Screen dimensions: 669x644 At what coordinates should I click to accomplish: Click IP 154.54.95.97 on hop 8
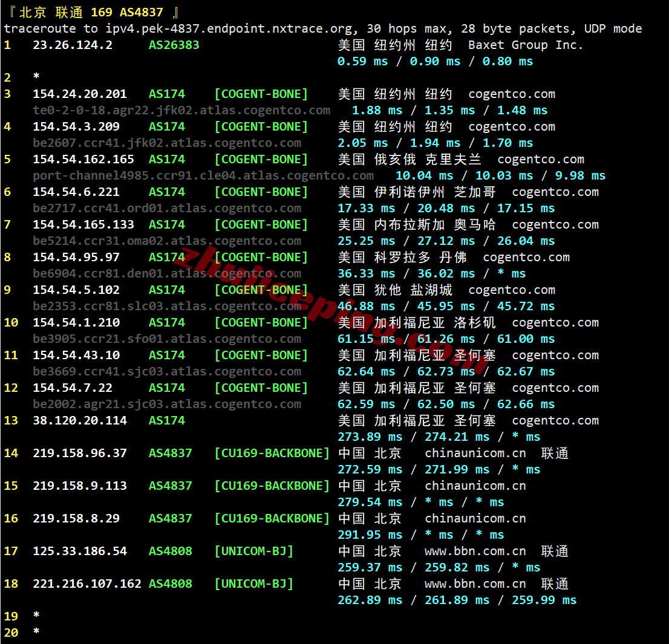point(76,257)
